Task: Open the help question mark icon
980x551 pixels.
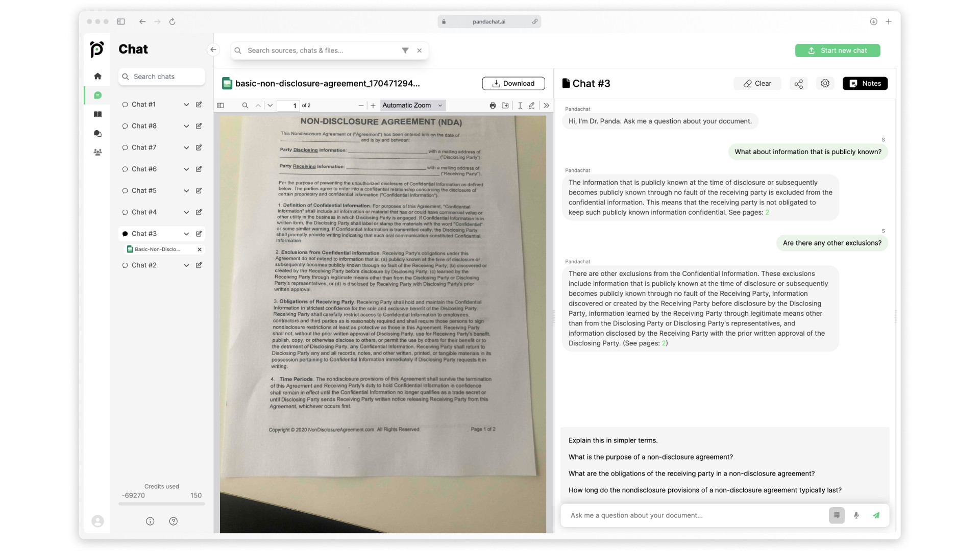Action: [x=174, y=521]
